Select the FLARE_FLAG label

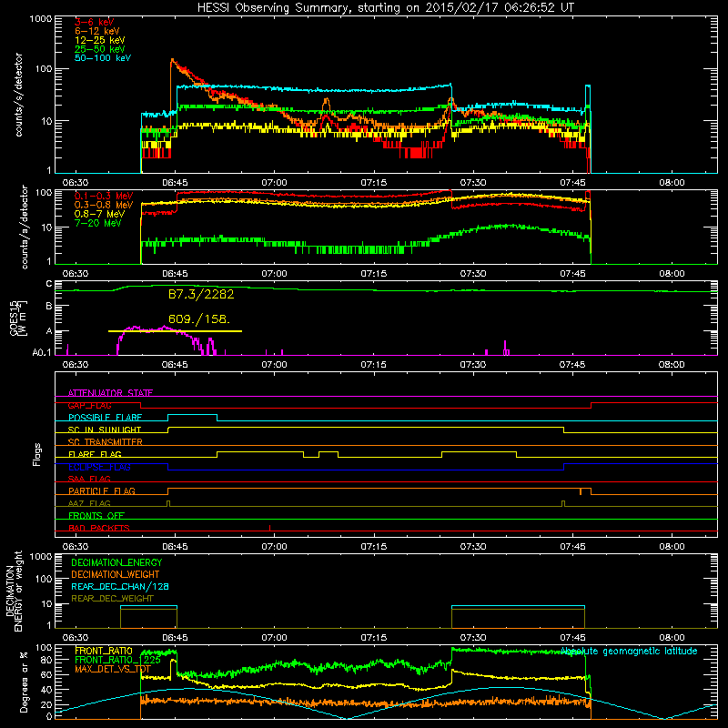[x=95, y=454]
